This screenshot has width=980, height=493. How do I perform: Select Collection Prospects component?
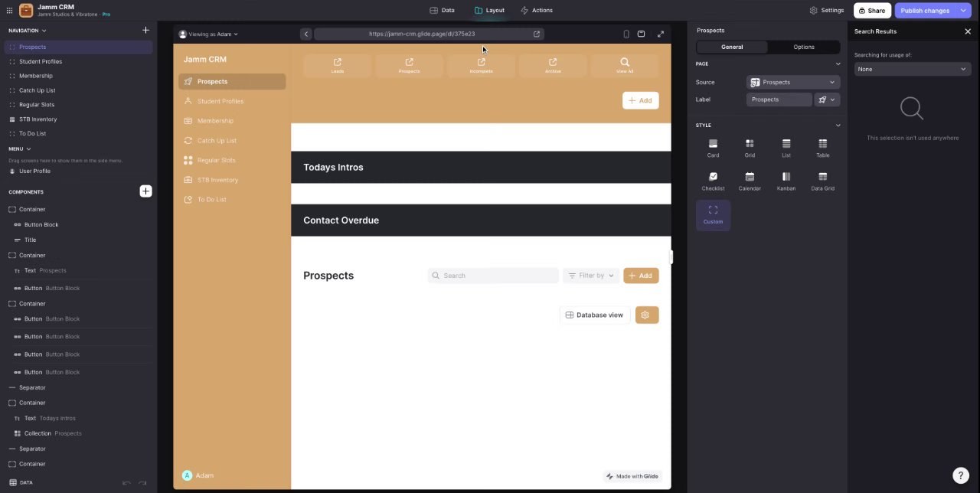78,433
